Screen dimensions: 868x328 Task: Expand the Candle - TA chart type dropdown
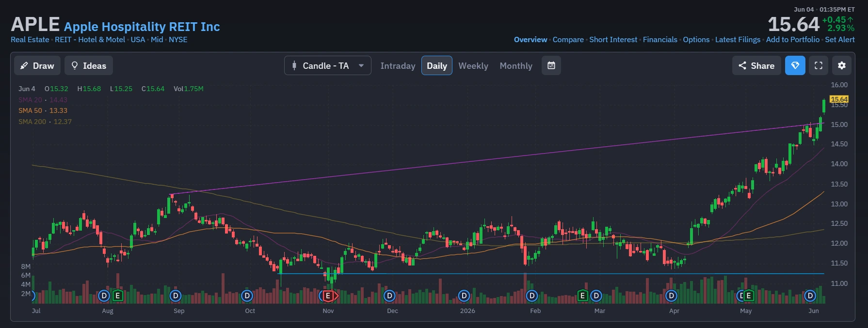pyautogui.click(x=328, y=65)
